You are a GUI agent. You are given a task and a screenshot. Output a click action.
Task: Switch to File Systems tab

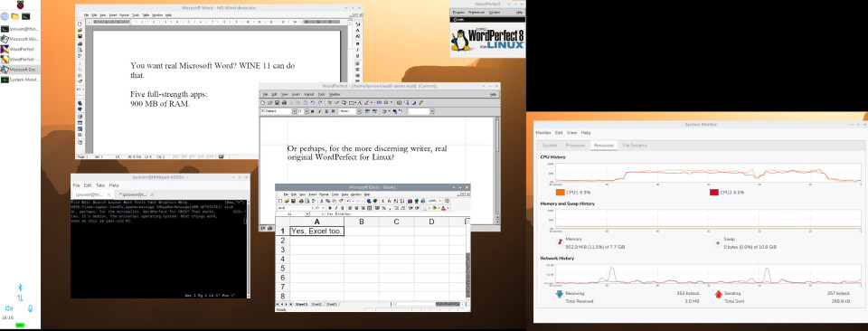(x=635, y=145)
